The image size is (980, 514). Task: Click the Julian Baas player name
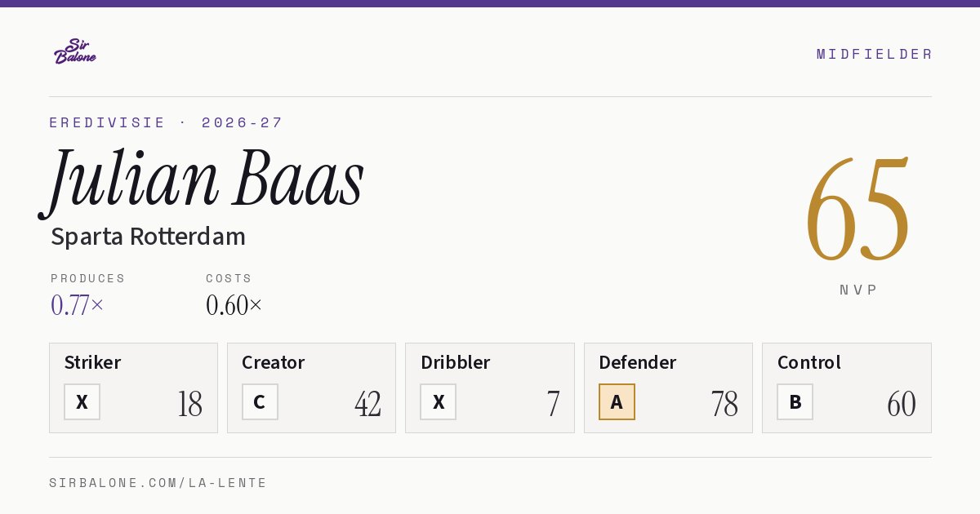(x=203, y=179)
